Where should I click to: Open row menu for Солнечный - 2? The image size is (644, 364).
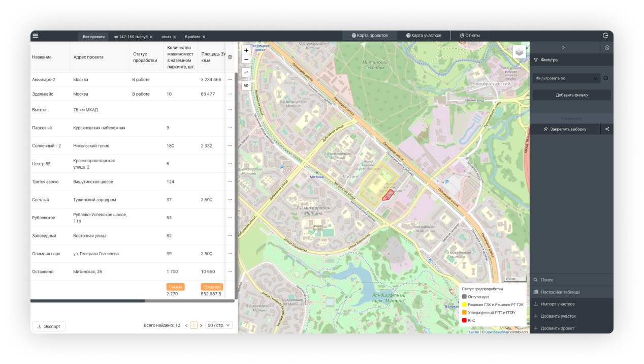[230, 146]
